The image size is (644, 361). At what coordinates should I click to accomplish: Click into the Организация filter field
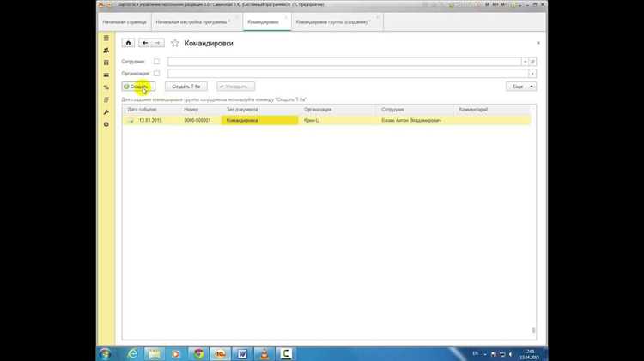click(348, 74)
